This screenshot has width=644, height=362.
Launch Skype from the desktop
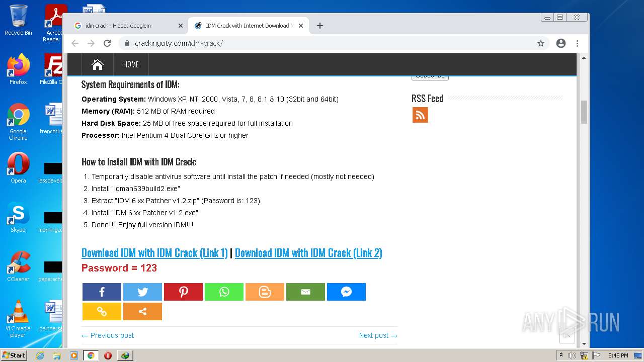point(18,217)
